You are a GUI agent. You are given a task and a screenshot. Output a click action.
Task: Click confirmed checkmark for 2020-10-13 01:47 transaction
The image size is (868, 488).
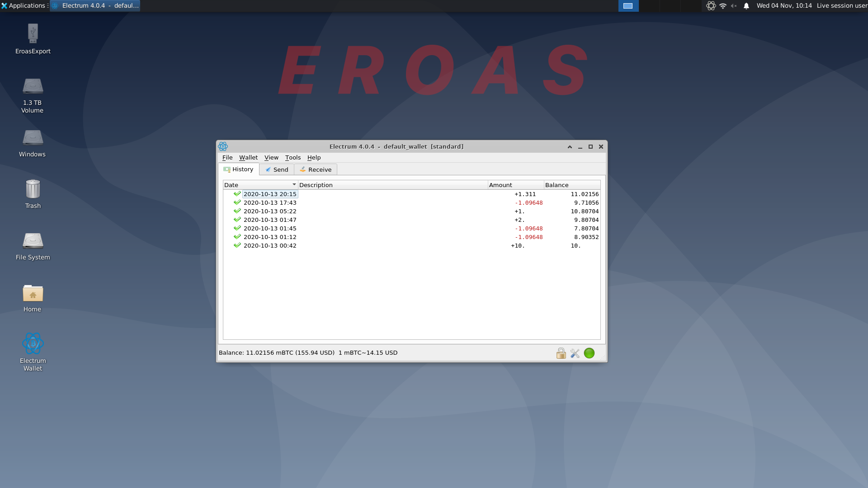(x=237, y=220)
